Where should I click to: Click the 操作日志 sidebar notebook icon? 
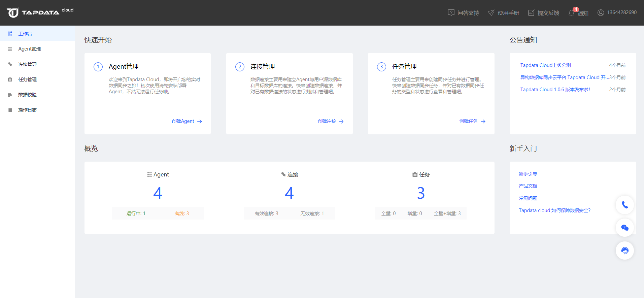click(10, 110)
